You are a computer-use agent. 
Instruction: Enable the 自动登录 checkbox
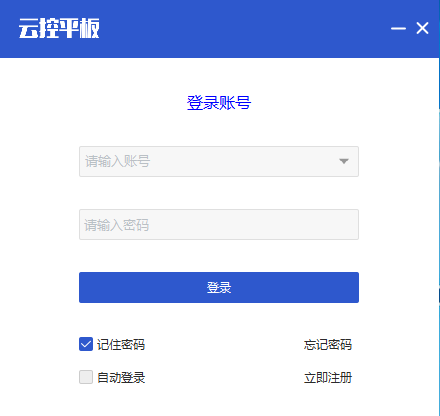click(86, 377)
